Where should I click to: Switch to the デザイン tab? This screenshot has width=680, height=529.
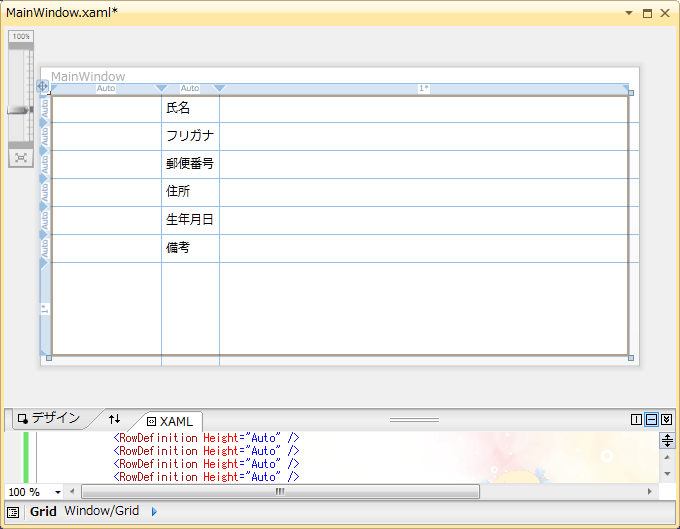[x=49, y=418]
